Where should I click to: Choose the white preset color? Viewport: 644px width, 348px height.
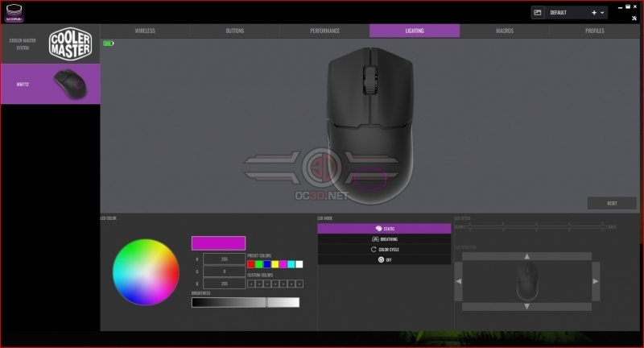tap(299, 264)
